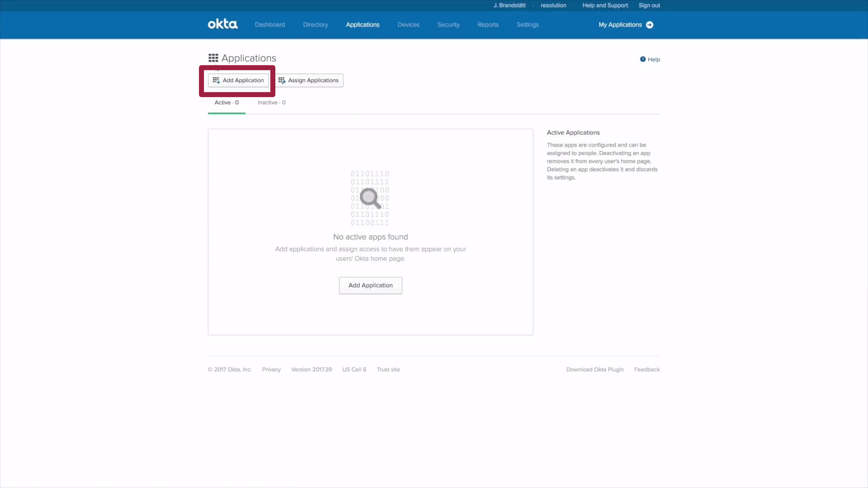Image resolution: width=868 pixels, height=488 pixels.
Task: Click © 2017 Okta, Inc. text
Action: pos(230,370)
